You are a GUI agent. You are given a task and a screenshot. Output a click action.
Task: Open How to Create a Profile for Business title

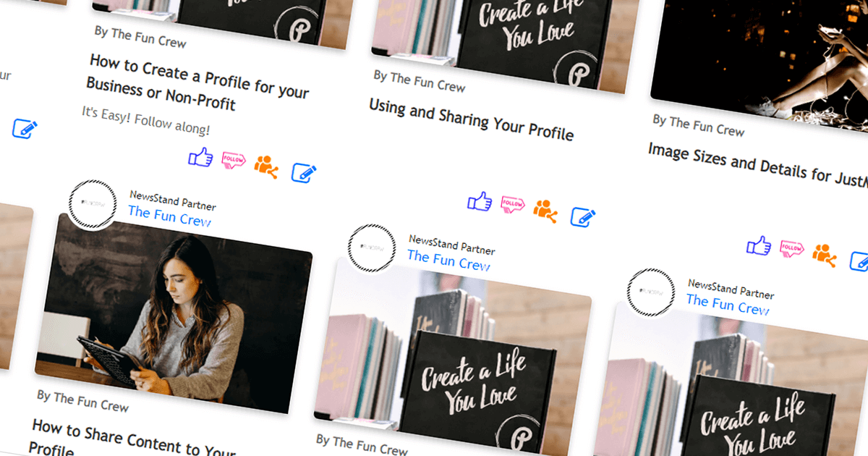click(x=197, y=82)
